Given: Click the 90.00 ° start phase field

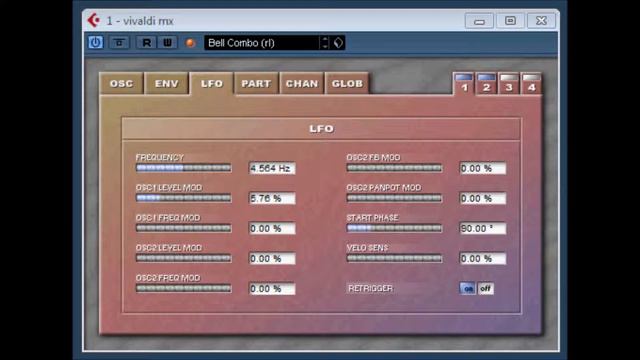Looking at the screenshot, I should tap(483, 229).
